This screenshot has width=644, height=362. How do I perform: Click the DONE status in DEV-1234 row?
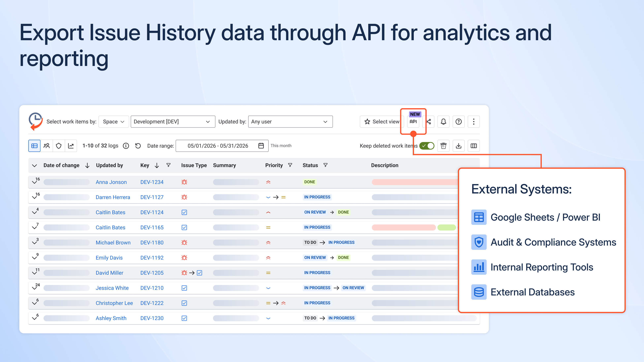[310, 182]
